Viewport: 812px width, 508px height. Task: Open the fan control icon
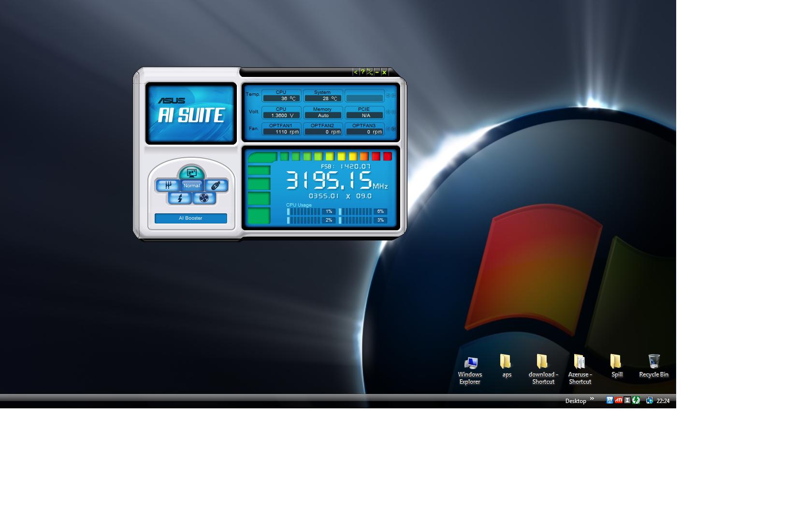pos(204,198)
